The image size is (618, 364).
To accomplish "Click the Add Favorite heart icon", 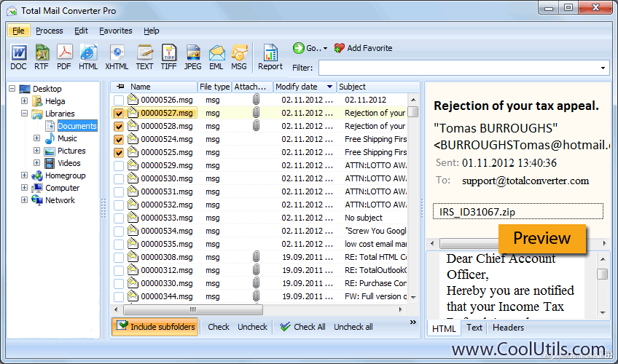I will tap(339, 48).
